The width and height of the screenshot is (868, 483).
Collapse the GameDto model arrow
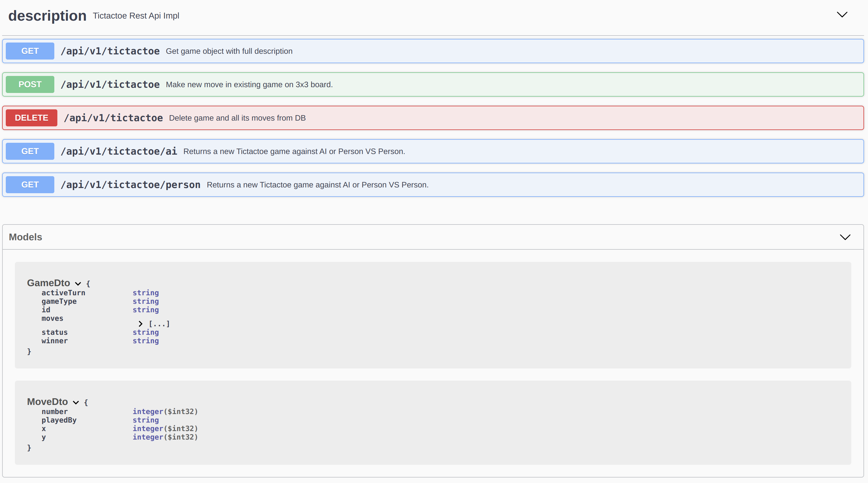coord(78,284)
